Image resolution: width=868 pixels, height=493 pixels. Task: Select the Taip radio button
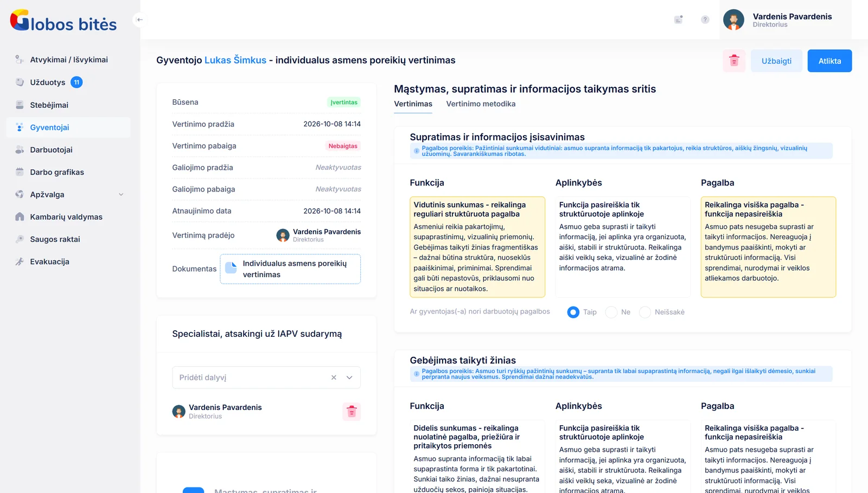573,312
